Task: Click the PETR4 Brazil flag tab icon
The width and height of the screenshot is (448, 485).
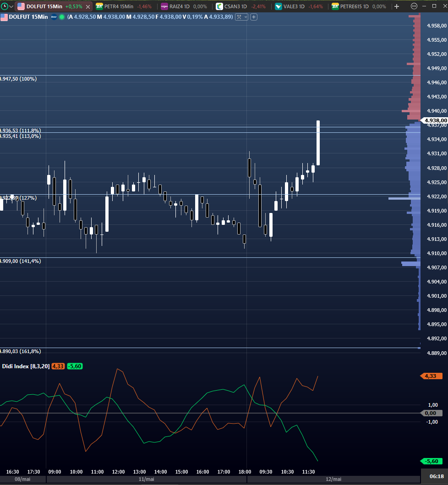Action: pos(99,6)
